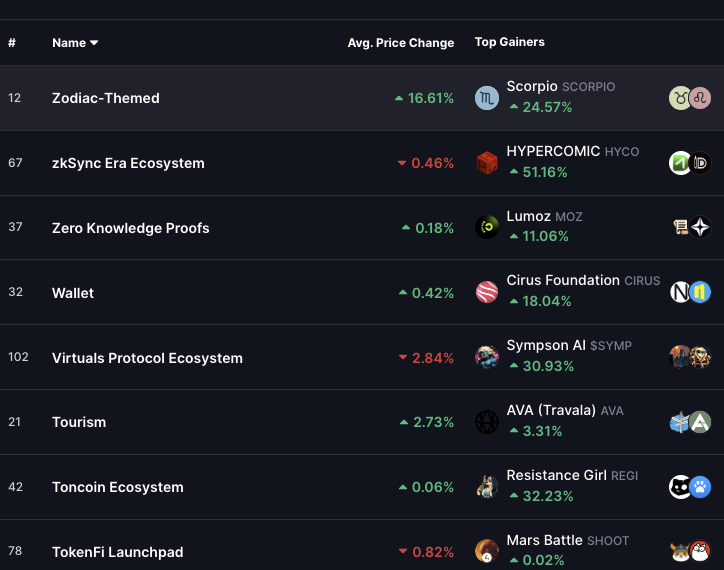
Task: Click the 32.23% gain value
Action: 541,496
